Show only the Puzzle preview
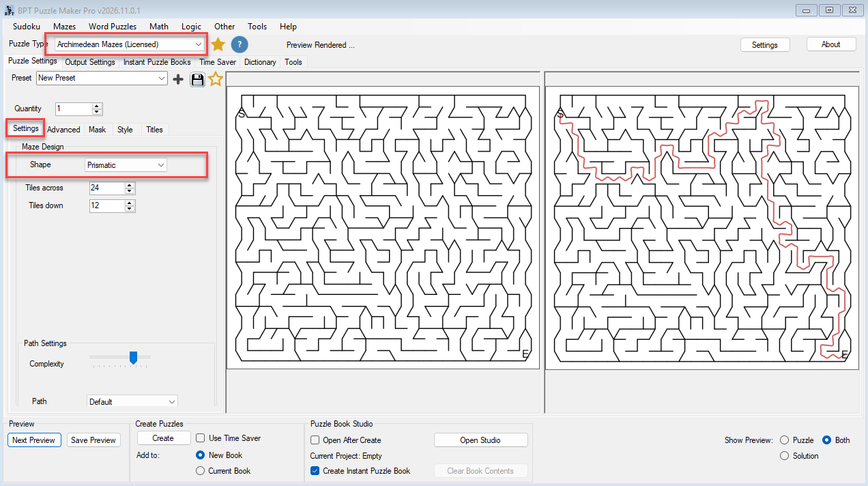The image size is (868, 486). point(784,440)
